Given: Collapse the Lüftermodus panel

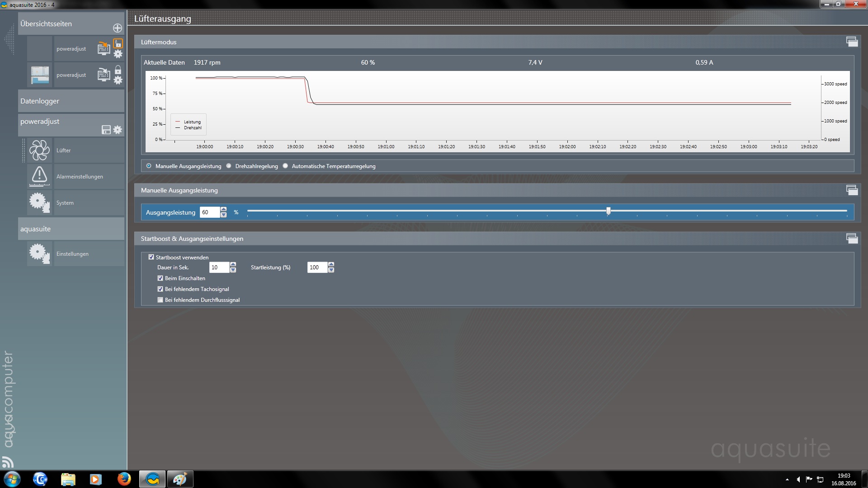Looking at the screenshot, I should (x=852, y=42).
